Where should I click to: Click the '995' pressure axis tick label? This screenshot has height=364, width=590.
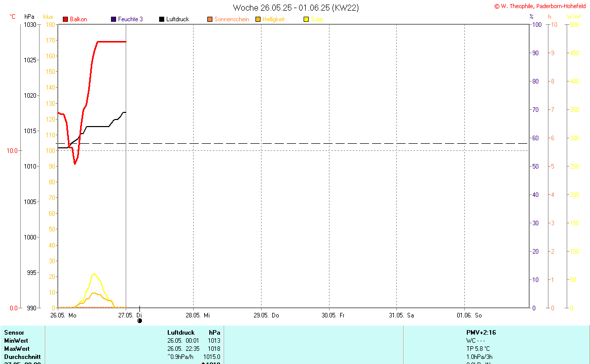click(31, 273)
